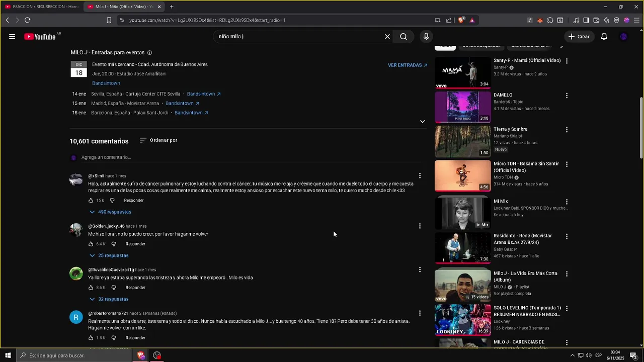Show event info icon next to MILO J entradas

149,53
